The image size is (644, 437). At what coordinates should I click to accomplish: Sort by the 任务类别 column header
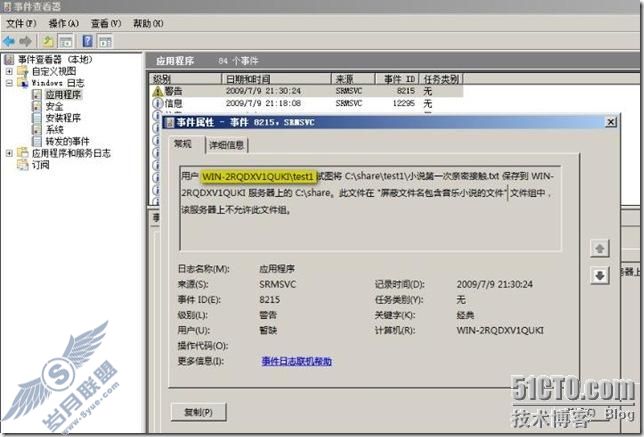click(x=442, y=79)
